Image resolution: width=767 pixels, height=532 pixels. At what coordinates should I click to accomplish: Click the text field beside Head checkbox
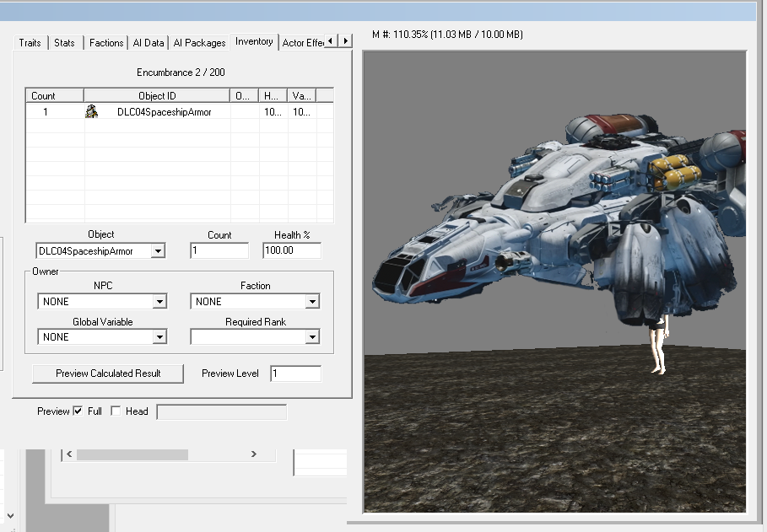point(222,411)
